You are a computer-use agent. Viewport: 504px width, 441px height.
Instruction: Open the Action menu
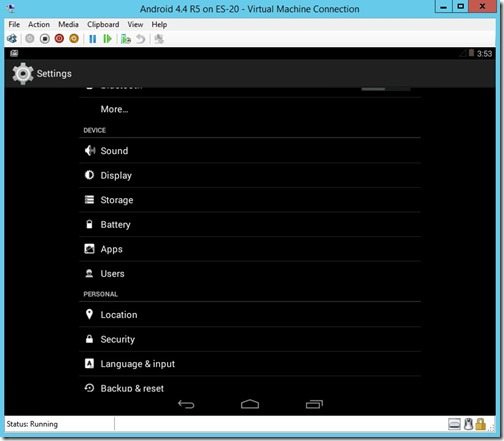[39, 25]
